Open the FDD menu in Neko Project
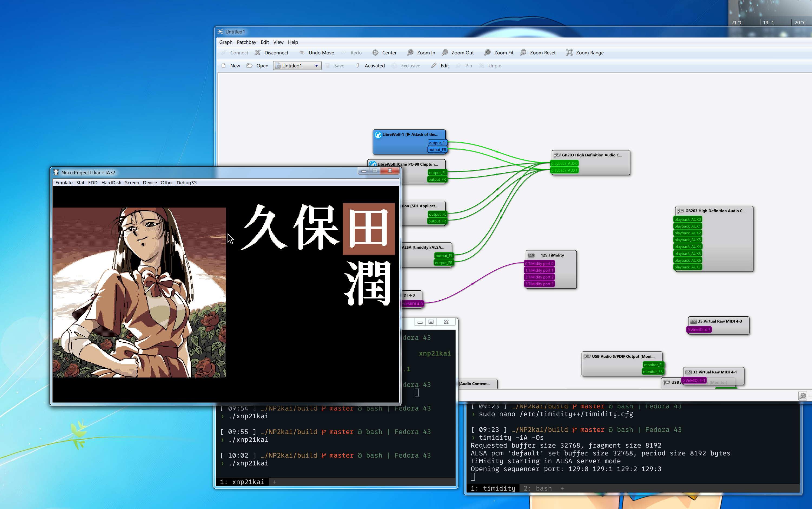The image size is (812, 509). [93, 182]
